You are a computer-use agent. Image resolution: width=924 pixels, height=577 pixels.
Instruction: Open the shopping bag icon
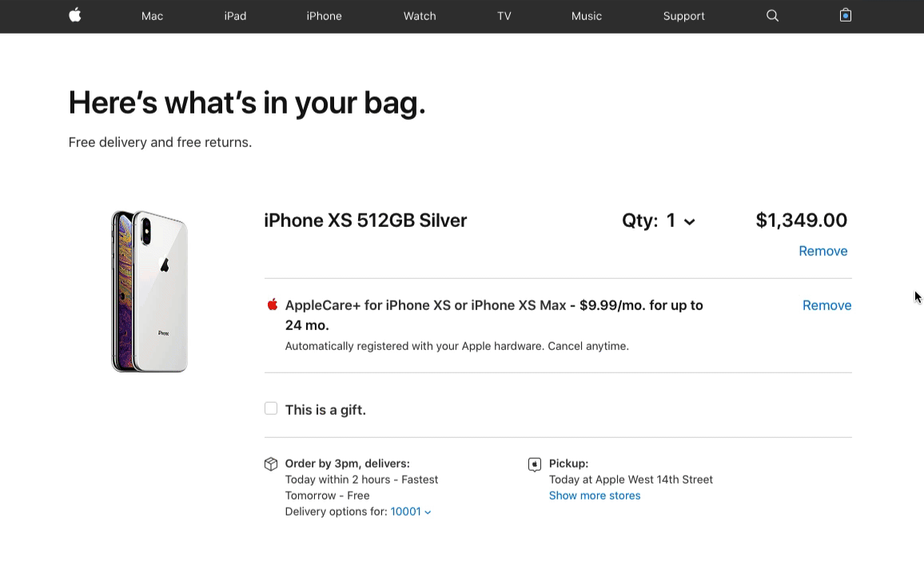(x=846, y=15)
